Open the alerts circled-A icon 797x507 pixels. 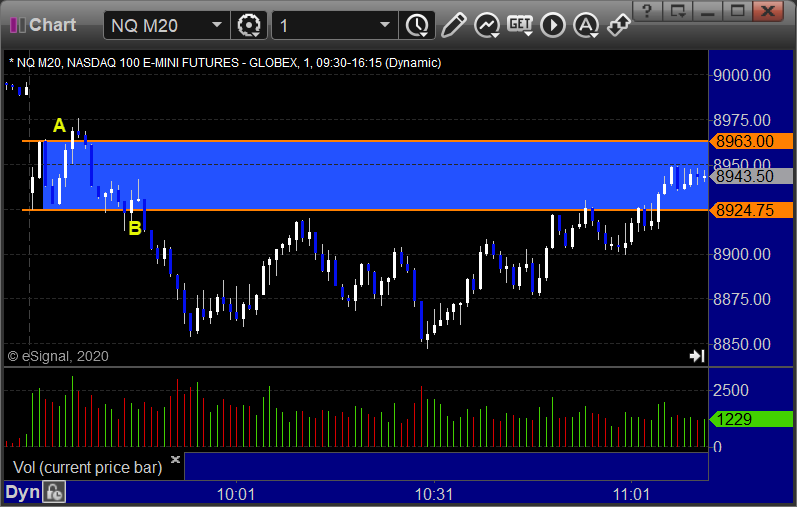click(x=586, y=25)
